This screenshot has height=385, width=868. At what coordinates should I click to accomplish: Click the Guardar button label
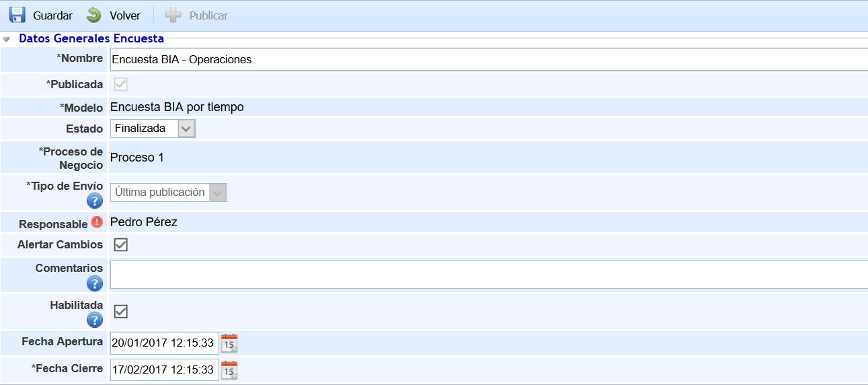coord(52,15)
